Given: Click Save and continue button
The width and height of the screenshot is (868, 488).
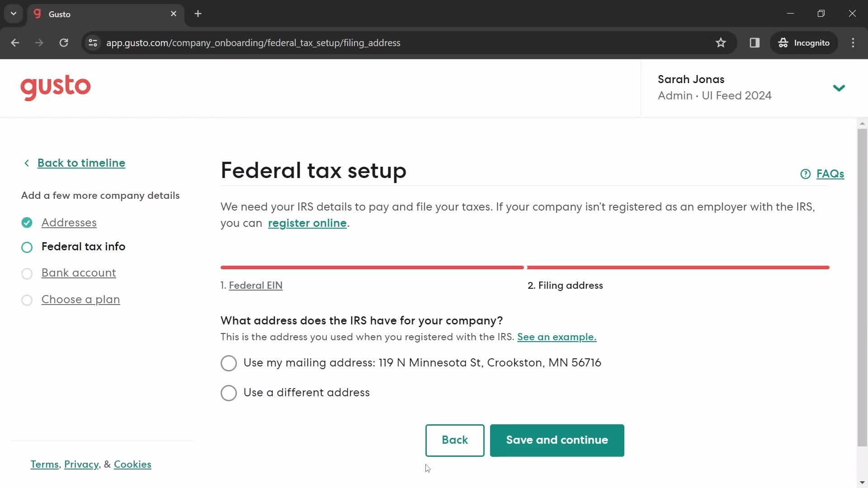Looking at the screenshot, I should coord(556,441).
